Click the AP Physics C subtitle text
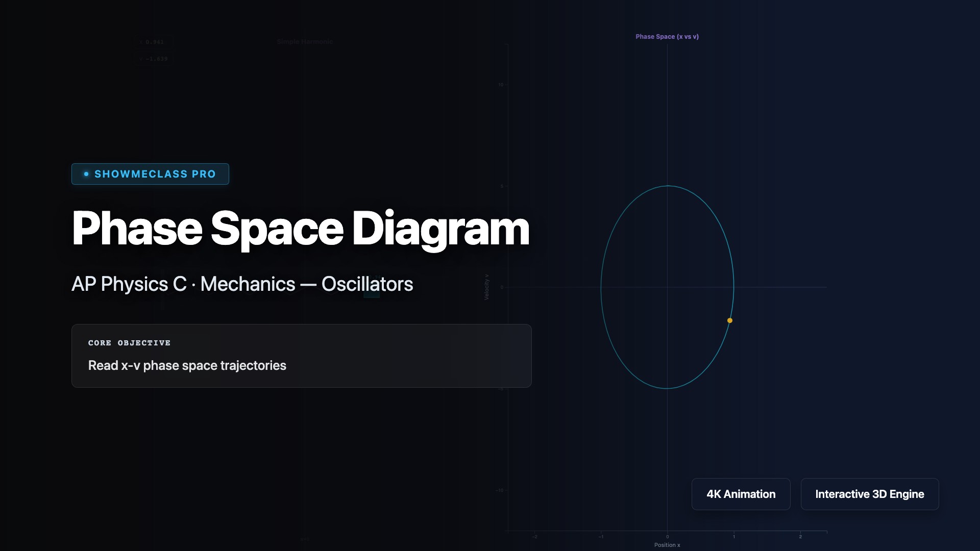Image resolution: width=980 pixels, height=551 pixels. (x=242, y=284)
